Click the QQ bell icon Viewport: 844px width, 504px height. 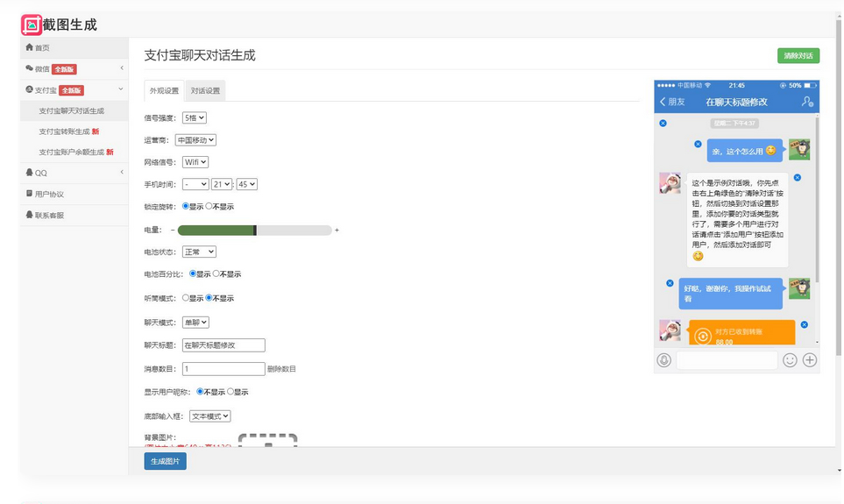[x=29, y=173]
